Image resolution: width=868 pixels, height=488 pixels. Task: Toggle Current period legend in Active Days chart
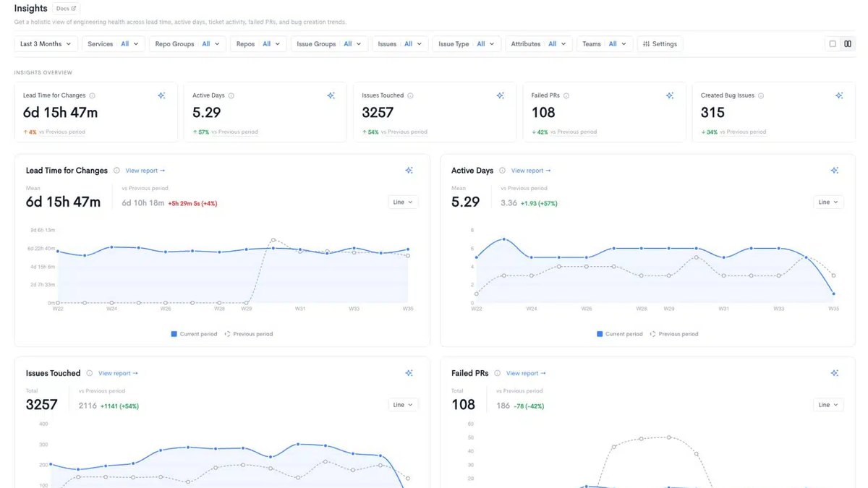[x=620, y=334]
